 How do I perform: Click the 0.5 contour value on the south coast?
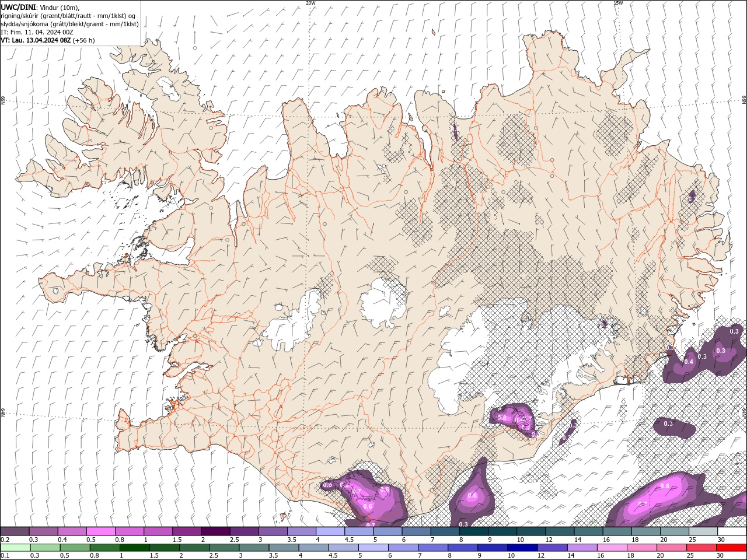coord(327,485)
